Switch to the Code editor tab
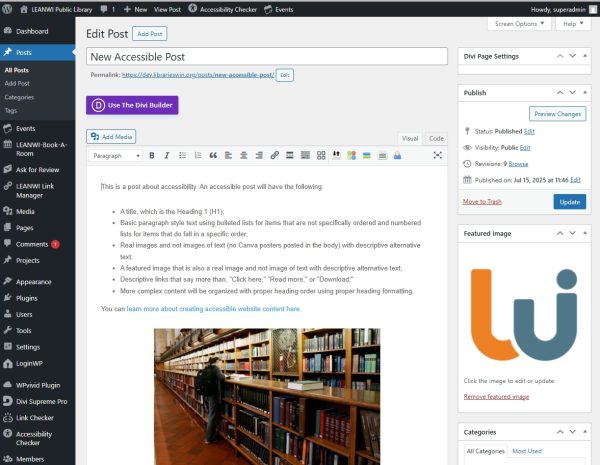 [x=436, y=139]
